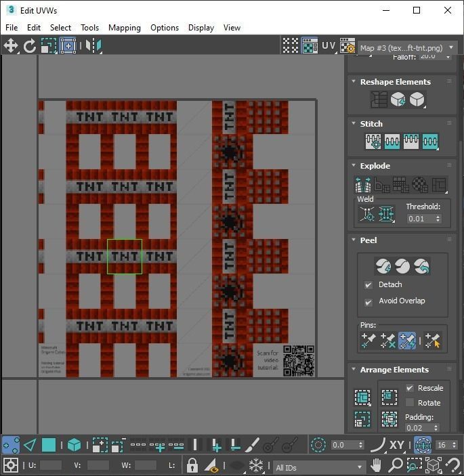Viewport: 464px width, 476px height.
Task: Open the Select menu
Action: click(x=60, y=28)
